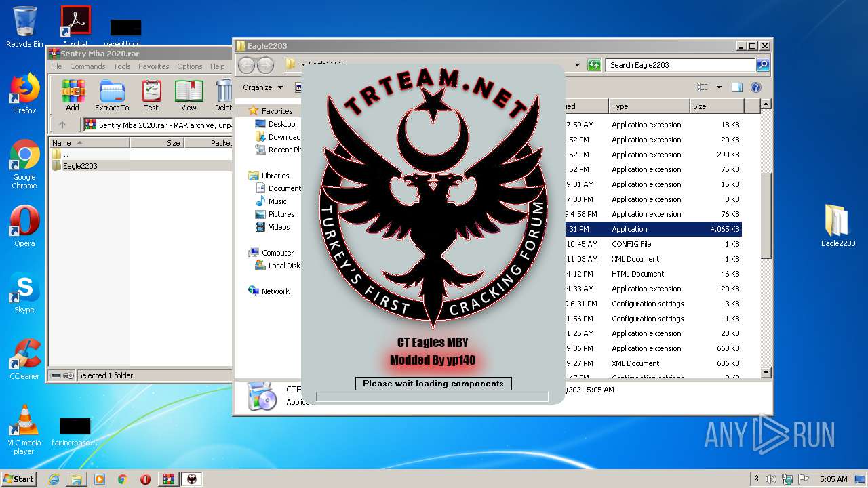The height and width of the screenshot is (488, 868).
Task: Open VLC media player desktop icon
Action: 24,430
